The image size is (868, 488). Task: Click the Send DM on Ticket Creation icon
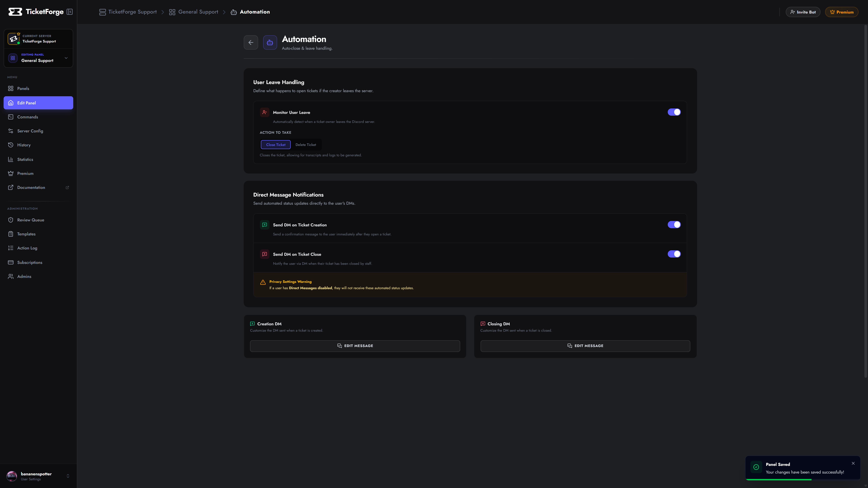click(264, 225)
